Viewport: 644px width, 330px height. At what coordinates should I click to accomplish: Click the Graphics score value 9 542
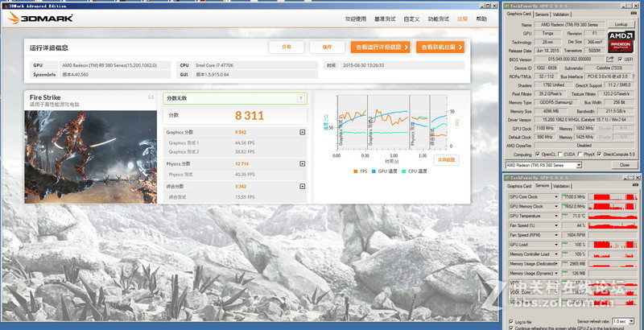point(242,132)
